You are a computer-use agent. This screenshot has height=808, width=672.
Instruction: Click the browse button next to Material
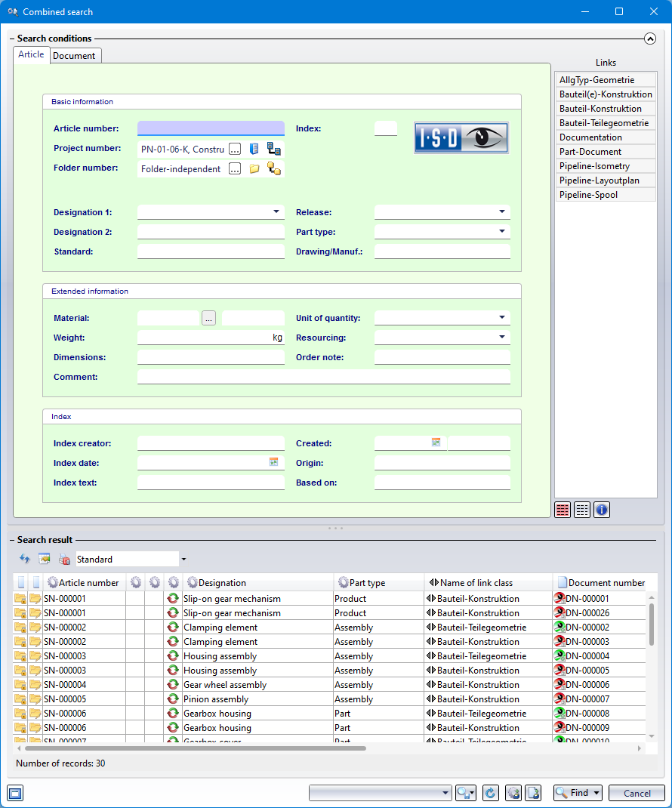coord(208,318)
